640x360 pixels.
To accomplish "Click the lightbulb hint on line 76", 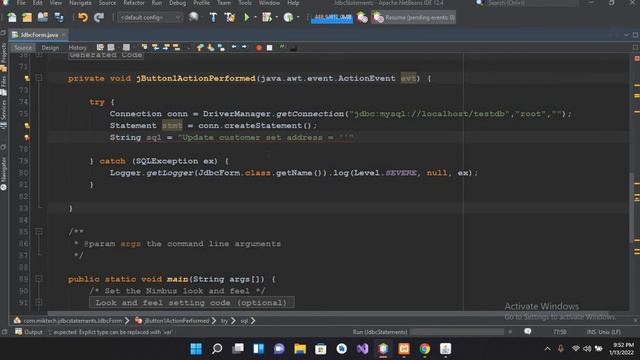I will point(27,126).
